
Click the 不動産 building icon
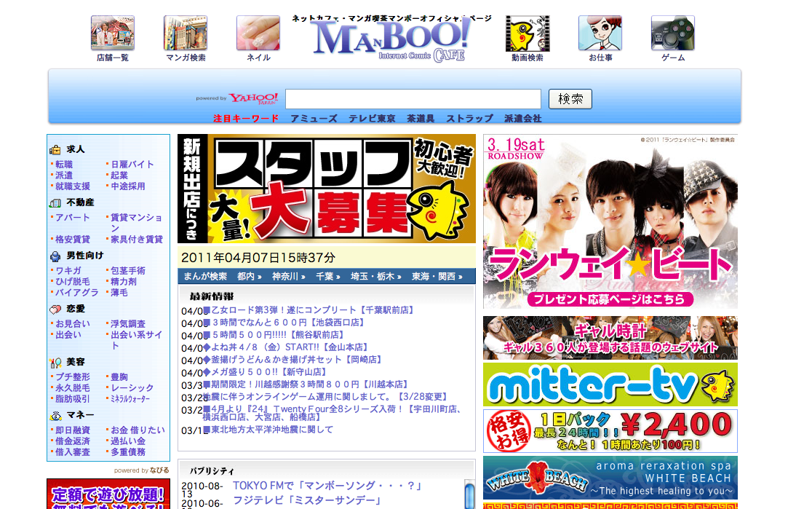55,203
